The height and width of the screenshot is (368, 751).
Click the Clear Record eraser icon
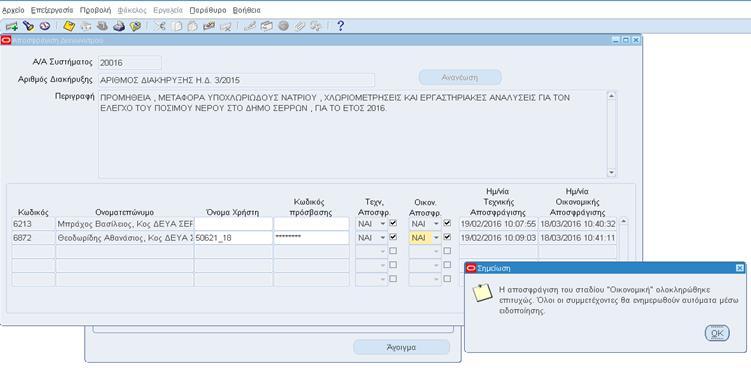tap(209, 26)
